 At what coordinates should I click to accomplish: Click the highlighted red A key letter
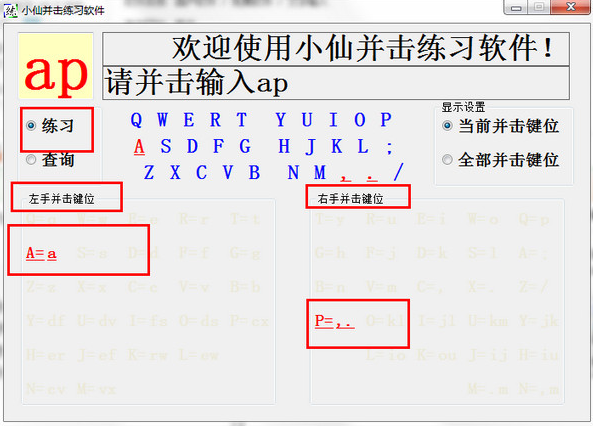point(139,146)
